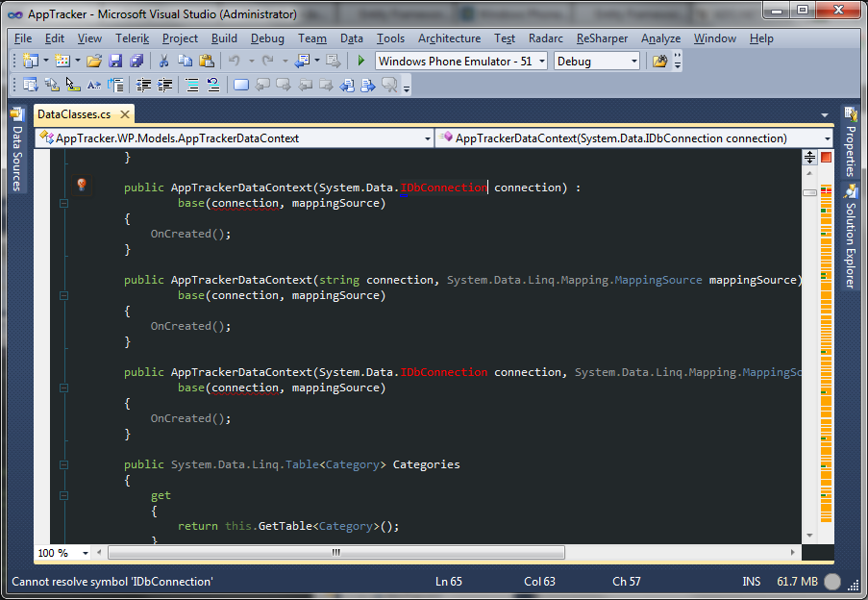Click the Save All icon

tap(136, 61)
